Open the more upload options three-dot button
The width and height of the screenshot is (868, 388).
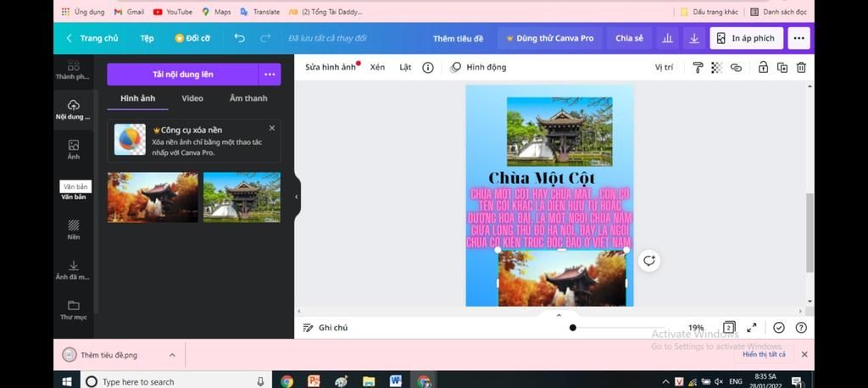pyautogui.click(x=270, y=75)
